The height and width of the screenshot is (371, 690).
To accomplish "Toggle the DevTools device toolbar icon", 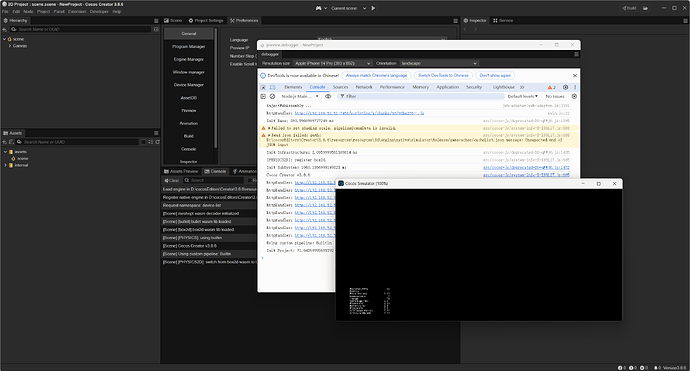I will tap(272, 87).
